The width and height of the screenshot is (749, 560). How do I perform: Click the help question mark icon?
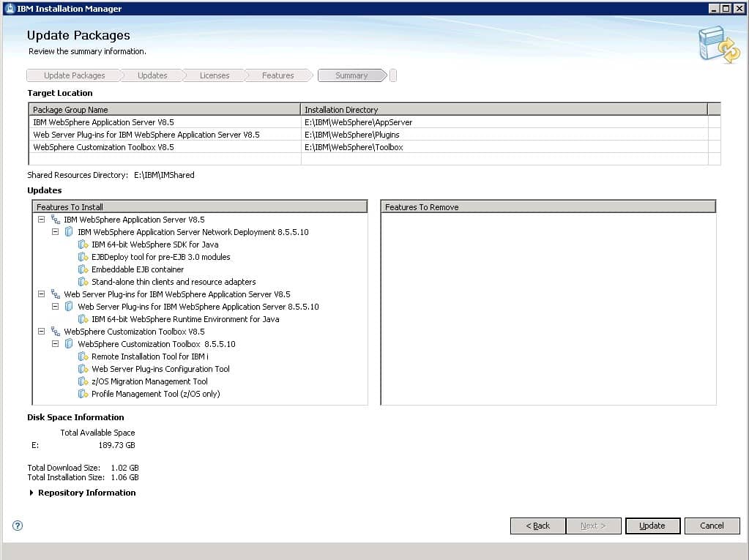(x=18, y=526)
